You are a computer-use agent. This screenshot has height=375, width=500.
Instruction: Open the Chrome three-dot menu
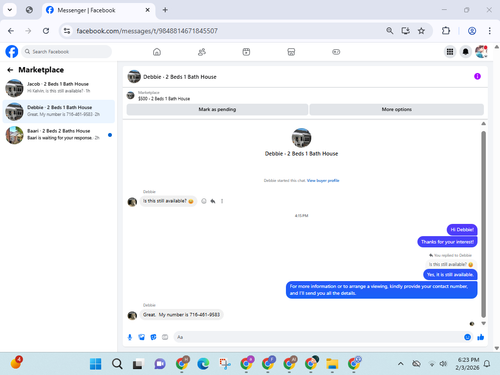(489, 31)
